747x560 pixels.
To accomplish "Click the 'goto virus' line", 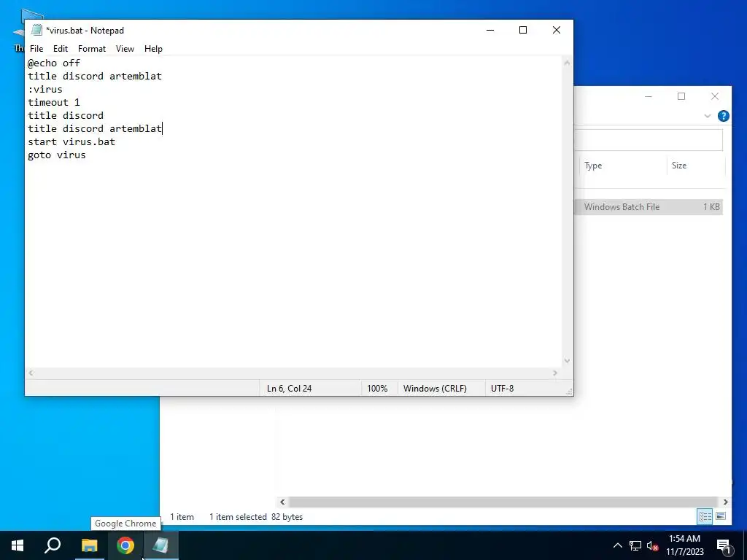I will [57, 155].
